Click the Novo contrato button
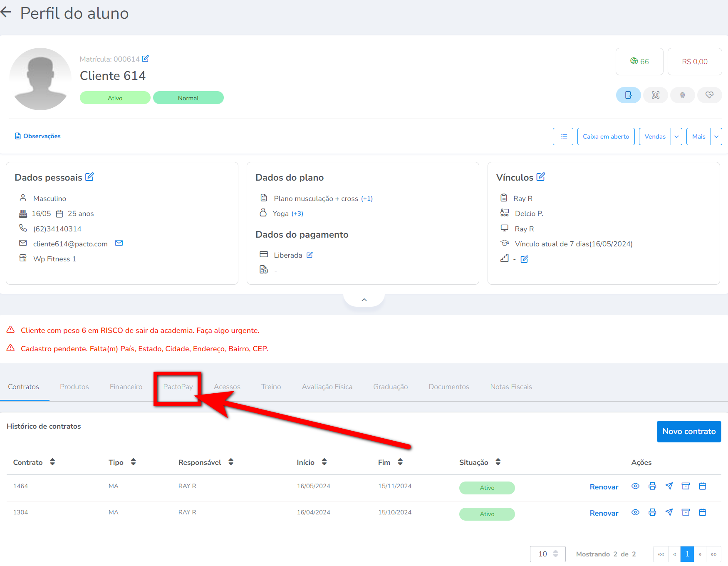Viewport: 728px width, 566px height. click(x=689, y=432)
